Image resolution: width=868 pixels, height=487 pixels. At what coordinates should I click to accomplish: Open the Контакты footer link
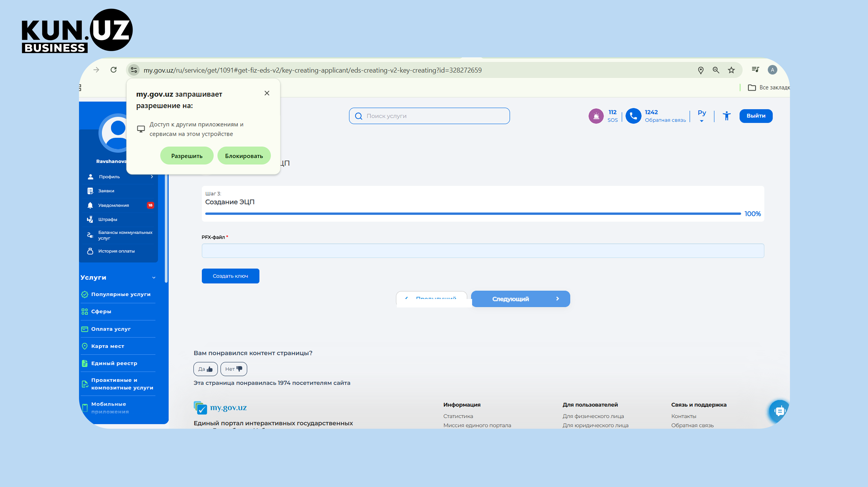pyautogui.click(x=684, y=416)
